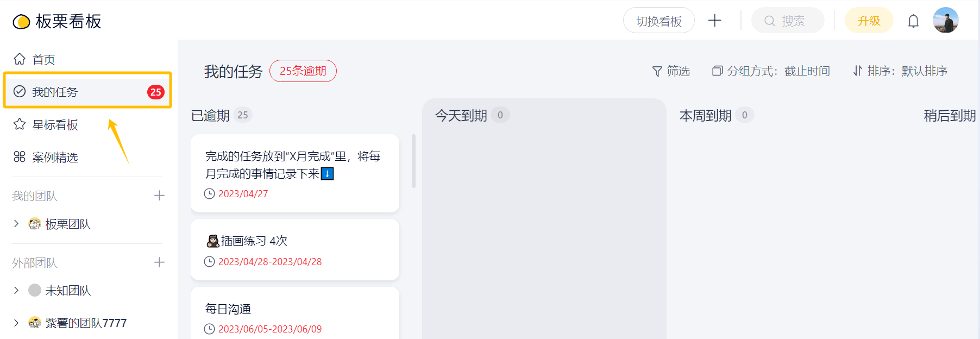The image size is (980, 339).
Task: Open the 分组方式 截止时间 dropdown
Action: 771,71
